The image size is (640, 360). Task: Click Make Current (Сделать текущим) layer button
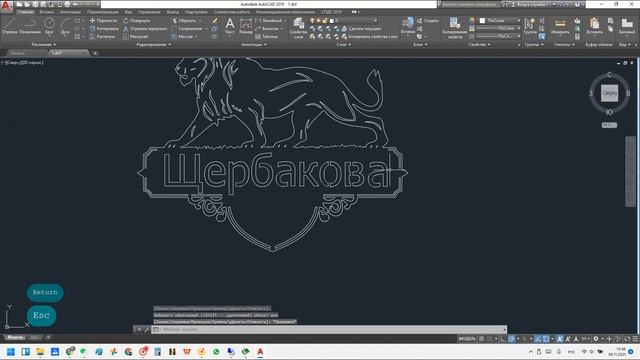(x=362, y=29)
